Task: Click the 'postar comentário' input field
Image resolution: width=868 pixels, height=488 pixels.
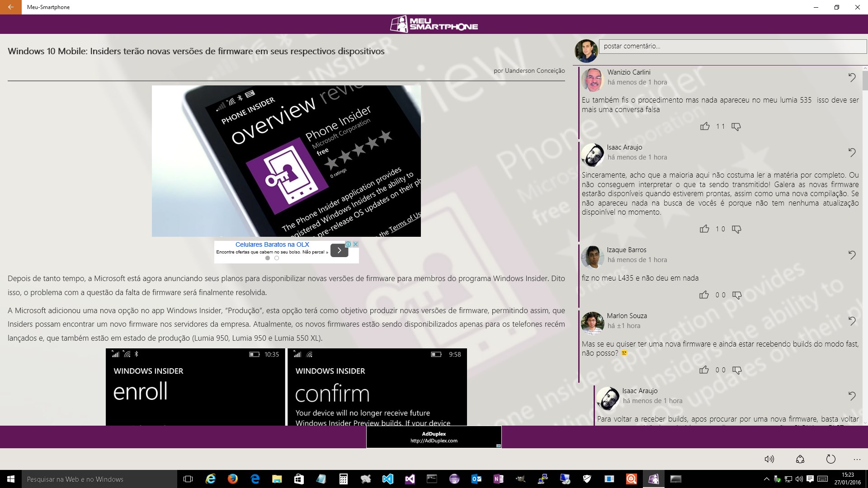Action: tap(731, 46)
